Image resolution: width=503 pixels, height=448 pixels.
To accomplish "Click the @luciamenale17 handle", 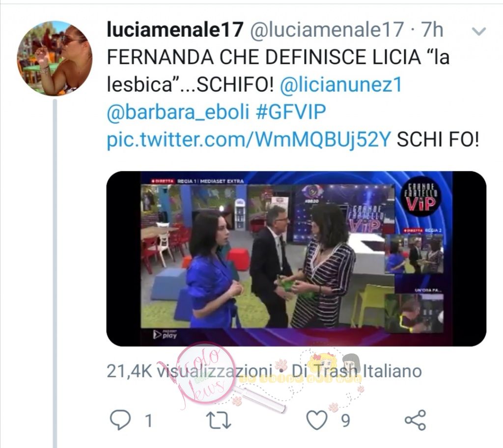I will 327,29.
